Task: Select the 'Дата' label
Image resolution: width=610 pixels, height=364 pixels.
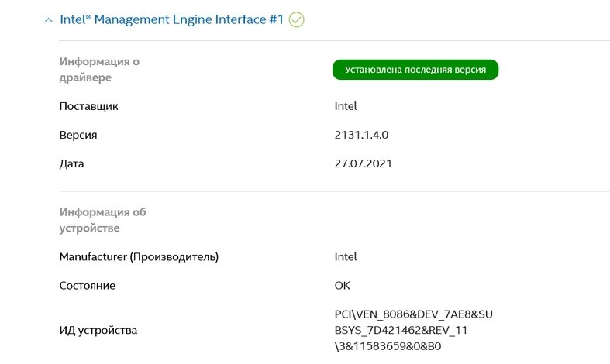Action: pyautogui.click(x=71, y=163)
